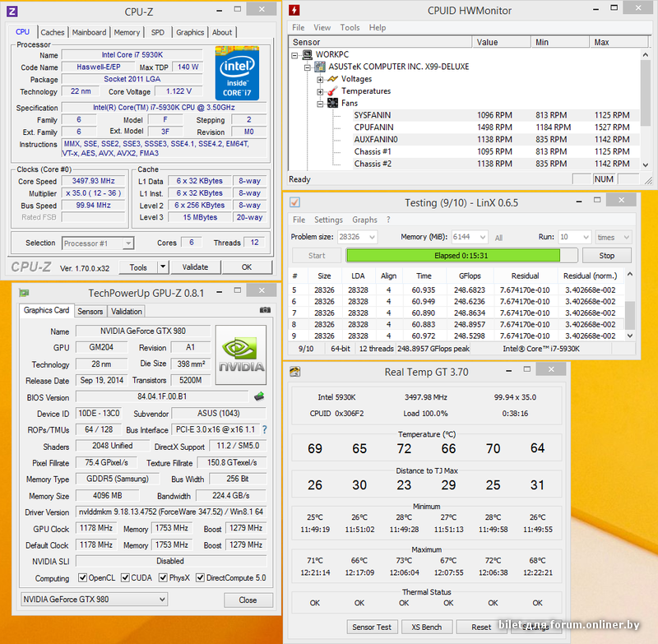Image resolution: width=658 pixels, height=644 pixels.
Task: Click the Intel inside Core i7 logo
Action: (x=237, y=72)
